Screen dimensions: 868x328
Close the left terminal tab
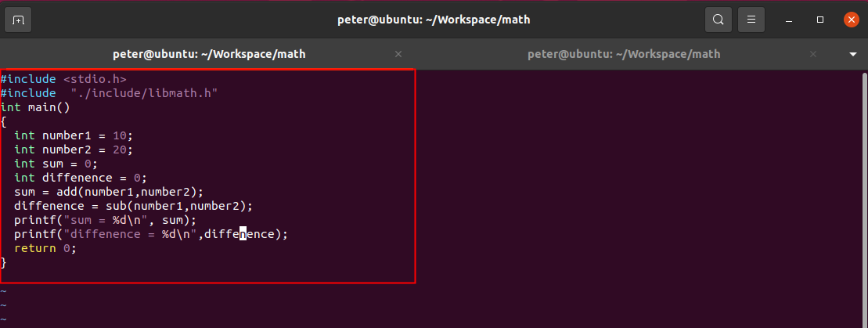pyautogui.click(x=398, y=54)
